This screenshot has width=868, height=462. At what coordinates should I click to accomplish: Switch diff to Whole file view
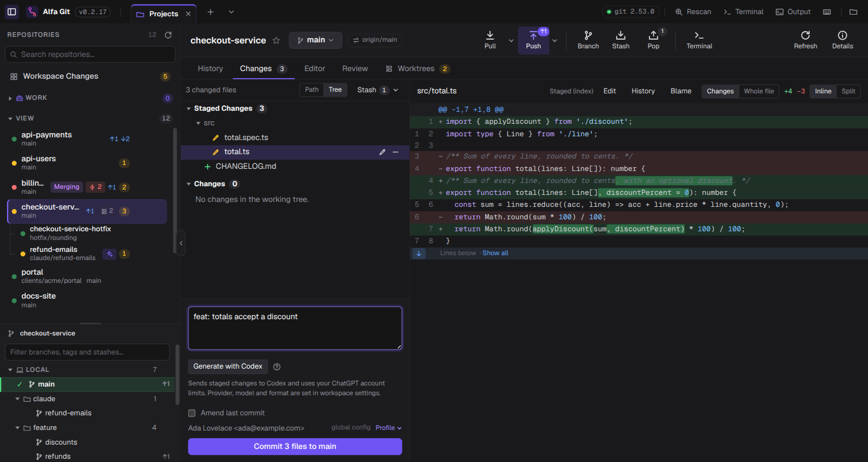click(759, 91)
